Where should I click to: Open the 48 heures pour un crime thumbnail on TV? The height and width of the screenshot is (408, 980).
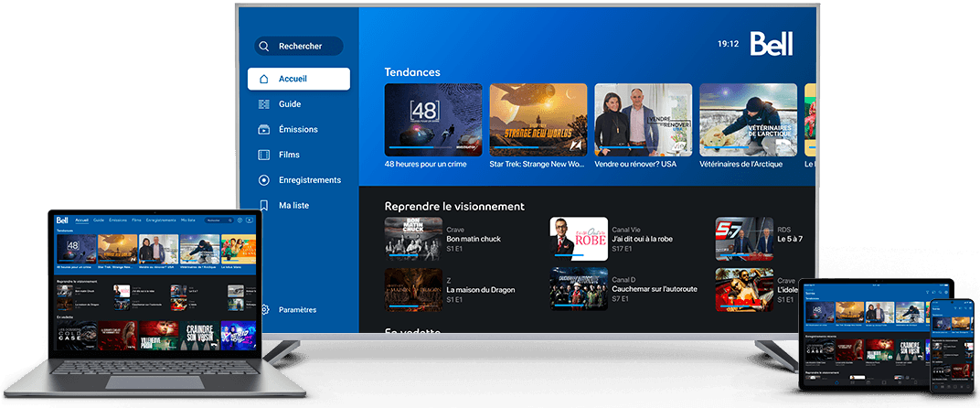433,120
